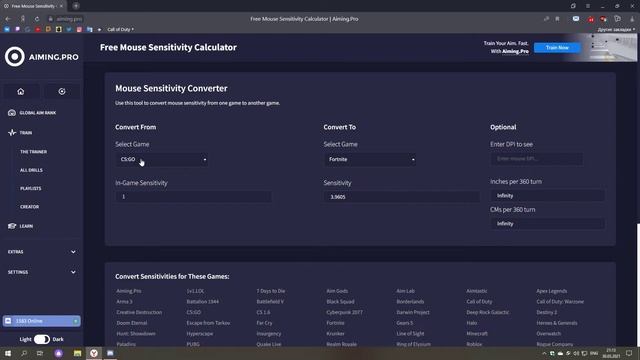Screen dimensions: 640x360
Task: Toggle the Light/Dark theme switch
Action: (x=42, y=339)
